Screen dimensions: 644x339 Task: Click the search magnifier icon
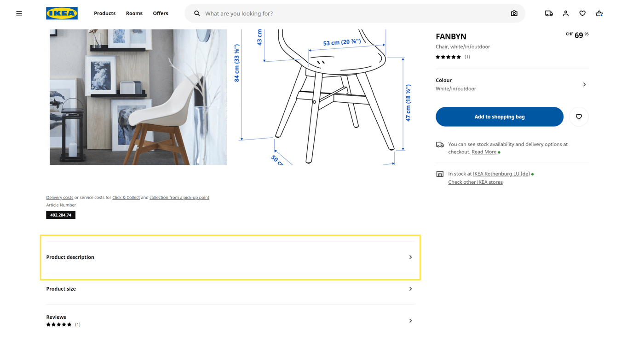coord(197,13)
